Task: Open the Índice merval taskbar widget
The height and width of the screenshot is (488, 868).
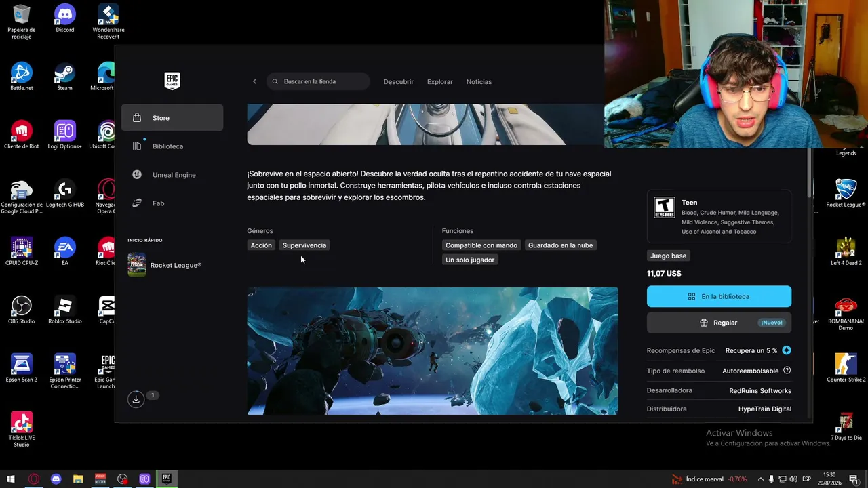Action: 709,479
